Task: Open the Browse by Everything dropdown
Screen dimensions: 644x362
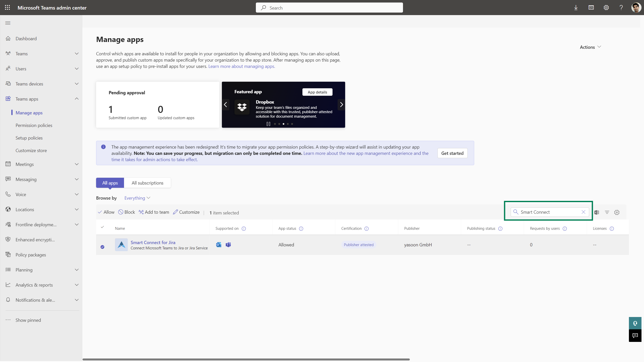Action: pos(137,198)
